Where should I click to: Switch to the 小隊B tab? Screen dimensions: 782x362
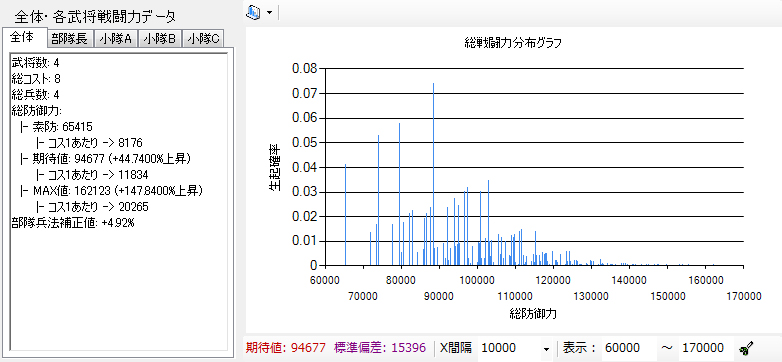tap(160, 39)
